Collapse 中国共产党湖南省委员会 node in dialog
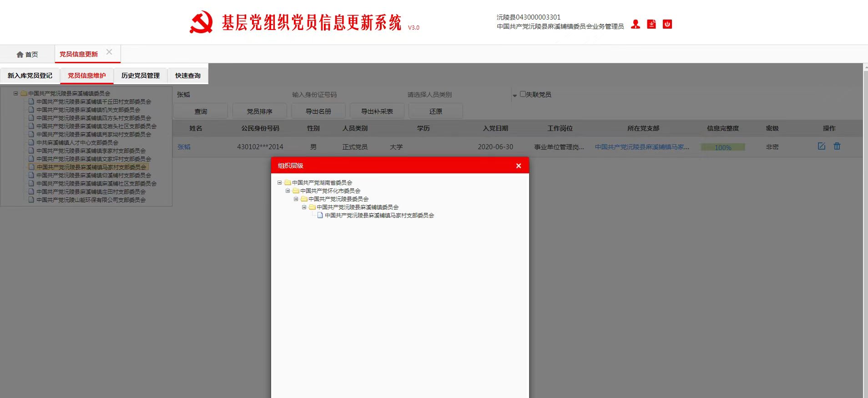Screen dimensions: 868x398 pos(279,183)
